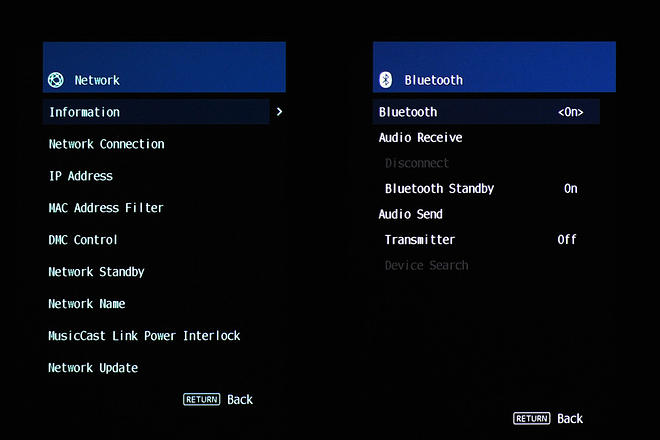The height and width of the screenshot is (440, 660).
Task: Select Bluetooth Standby row label
Action: (439, 189)
